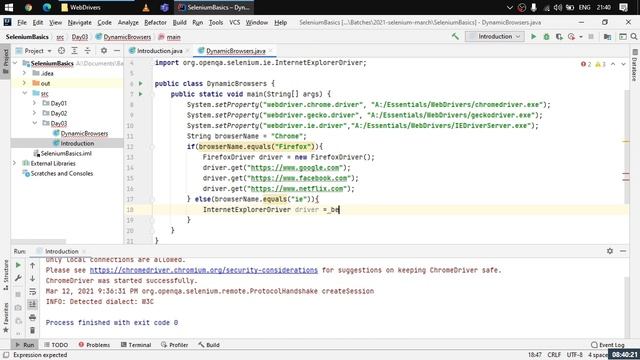Start debugging with the bug icon
The height and width of the screenshot is (360, 640).
(x=547, y=36)
